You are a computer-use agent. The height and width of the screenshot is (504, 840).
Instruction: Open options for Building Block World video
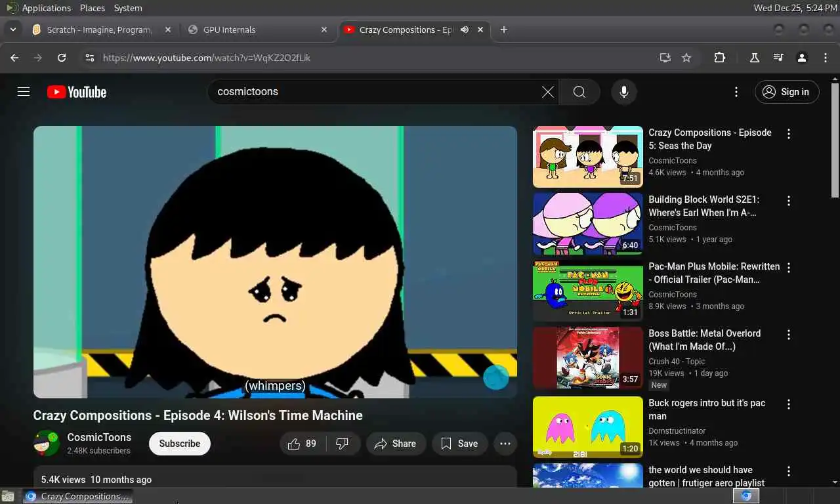[789, 201]
